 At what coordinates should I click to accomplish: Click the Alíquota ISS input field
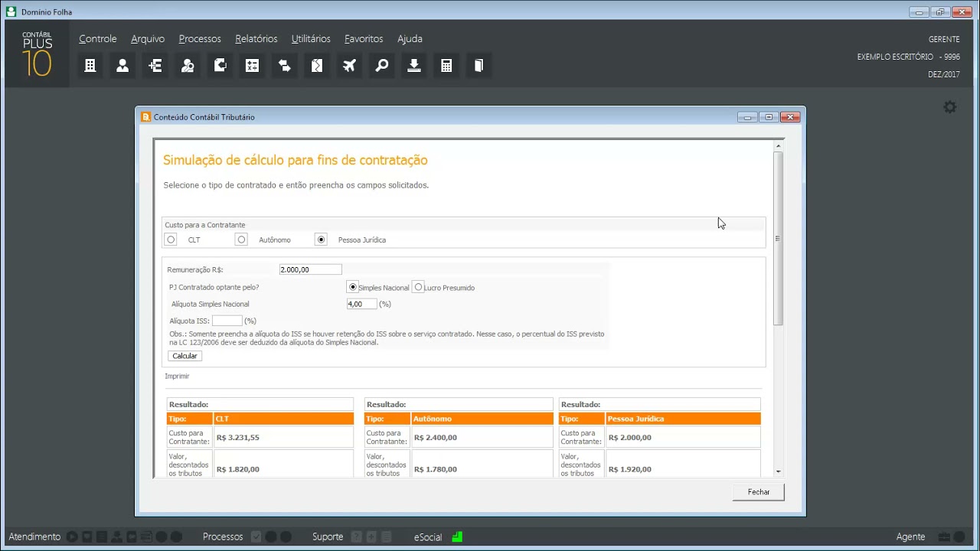(227, 321)
